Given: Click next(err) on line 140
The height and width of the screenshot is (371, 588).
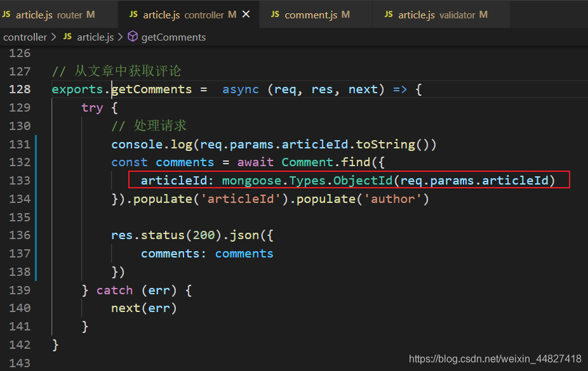Looking at the screenshot, I should [x=144, y=308].
